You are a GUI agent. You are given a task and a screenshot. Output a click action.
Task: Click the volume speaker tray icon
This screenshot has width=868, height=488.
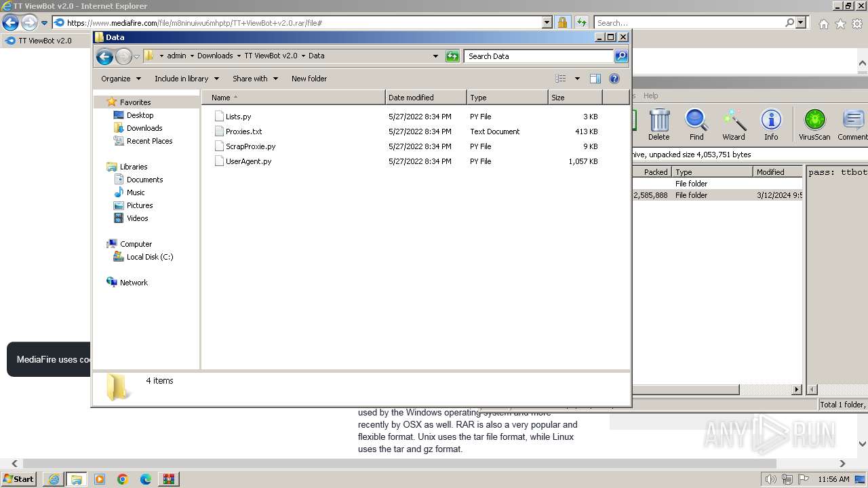click(x=770, y=479)
